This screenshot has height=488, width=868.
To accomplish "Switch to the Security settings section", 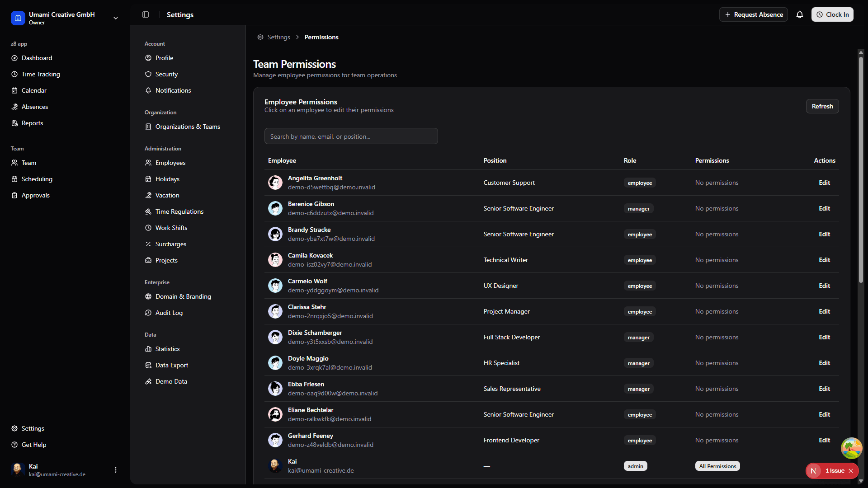I will [x=166, y=74].
